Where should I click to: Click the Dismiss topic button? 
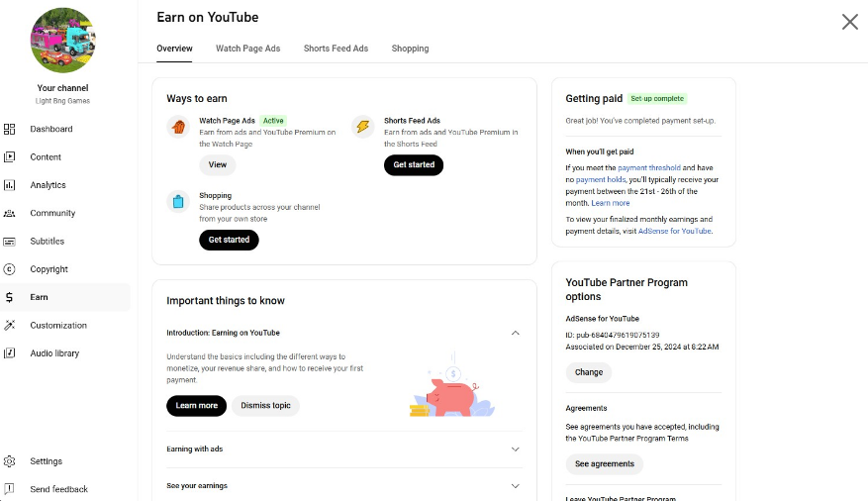click(x=265, y=406)
